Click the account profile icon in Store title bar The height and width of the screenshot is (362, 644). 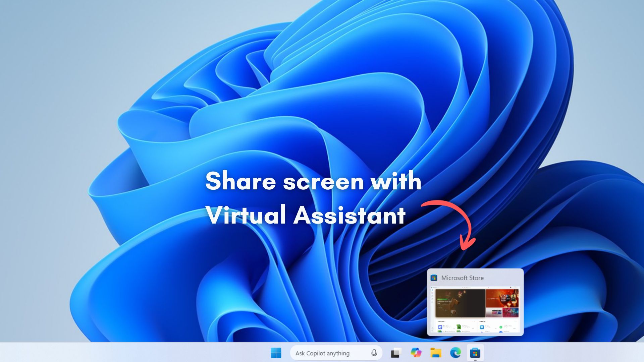click(x=511, y=287)
